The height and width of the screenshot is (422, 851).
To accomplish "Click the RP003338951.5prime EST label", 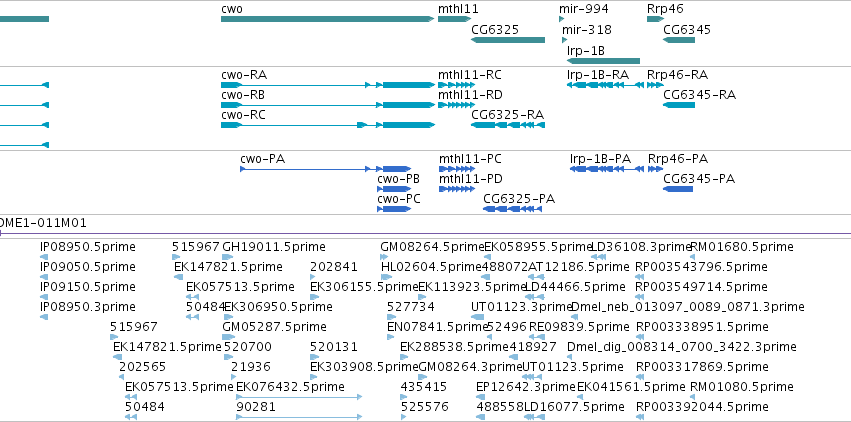I will [702, 327].
